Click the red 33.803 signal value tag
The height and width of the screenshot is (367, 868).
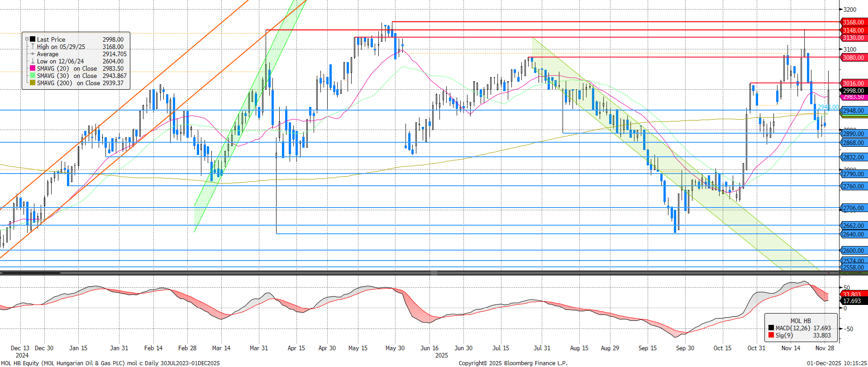853,294
